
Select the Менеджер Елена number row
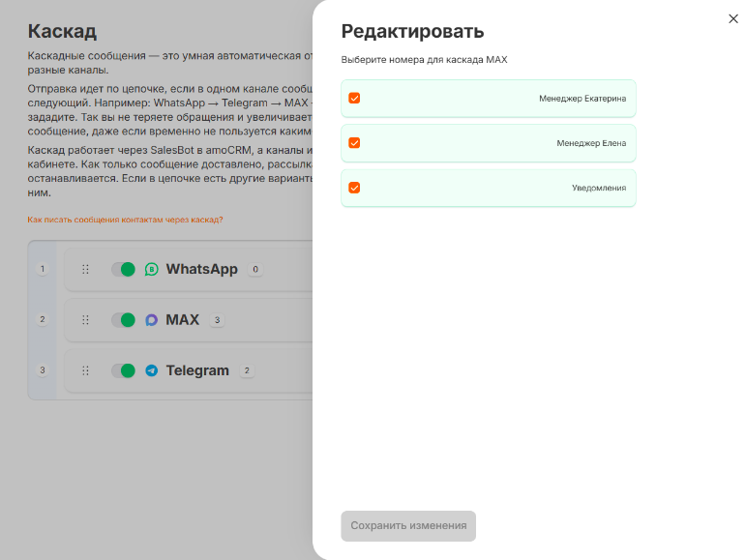click(x=488, y=143)
